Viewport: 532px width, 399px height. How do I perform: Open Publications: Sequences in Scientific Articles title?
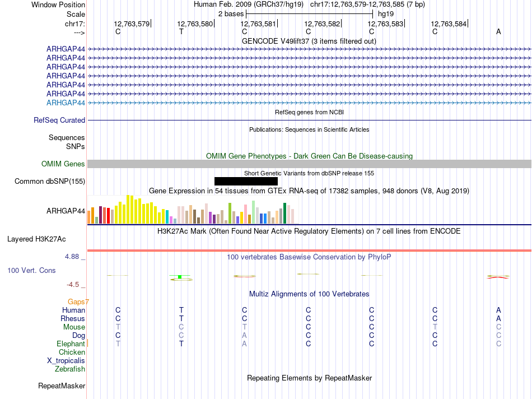click(x=309, y=129)
